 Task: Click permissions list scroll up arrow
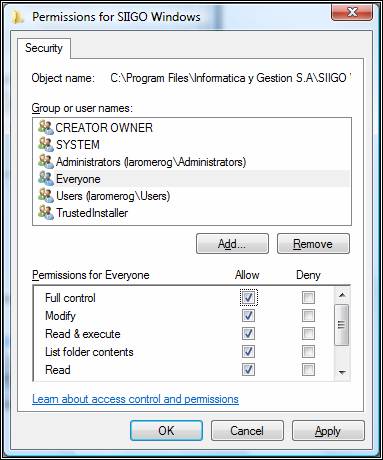[x=342, y=295]
